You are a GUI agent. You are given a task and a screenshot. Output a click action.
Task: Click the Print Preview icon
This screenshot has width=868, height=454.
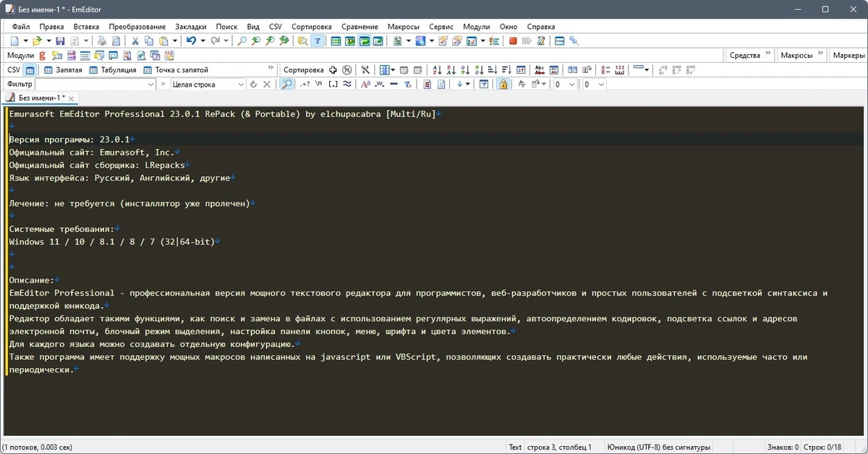pyautogui.click(x=116, y=41)
